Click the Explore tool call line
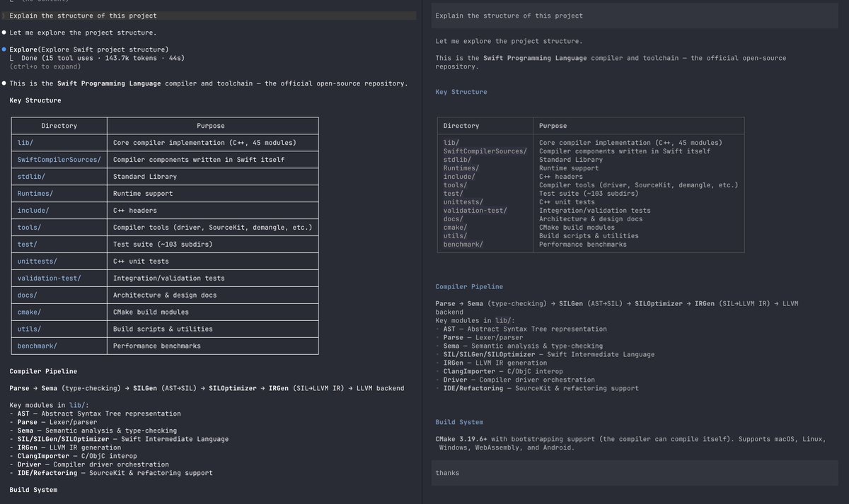The image size is (849, 504). (89, 49)
